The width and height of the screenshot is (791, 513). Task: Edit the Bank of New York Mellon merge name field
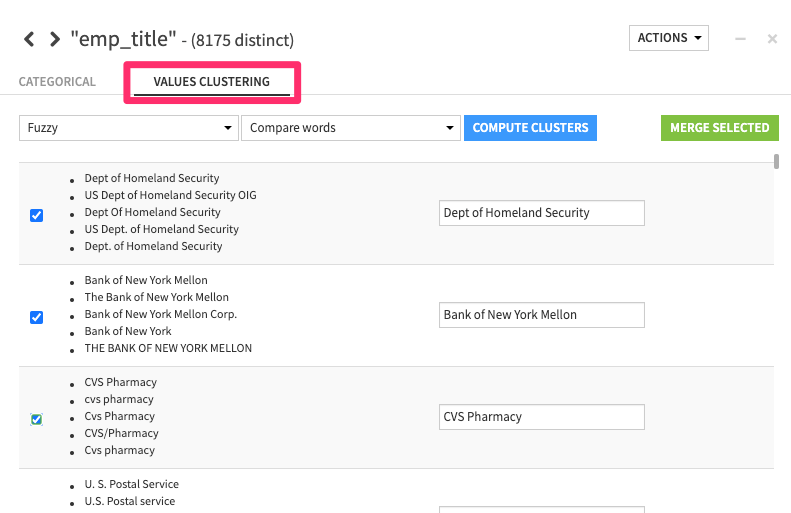click(541, 315)
